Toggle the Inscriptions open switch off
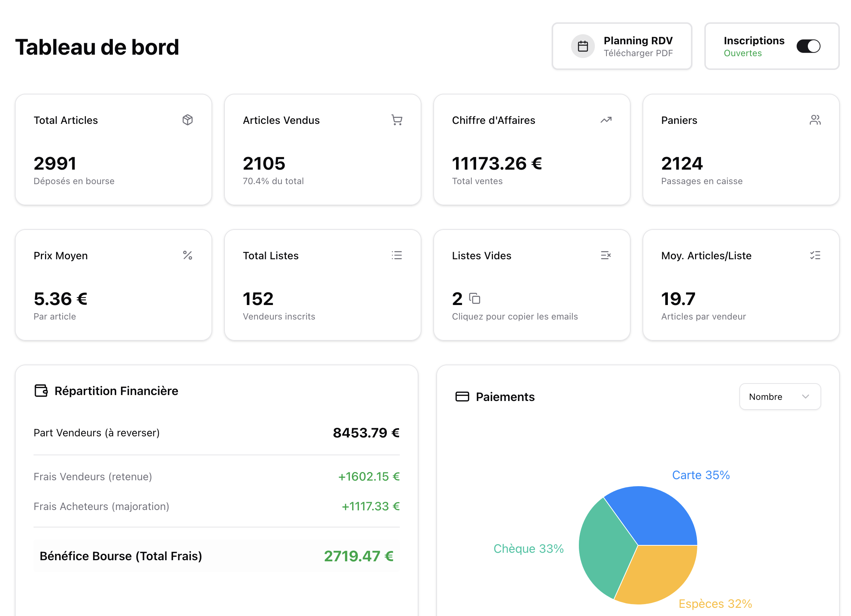The image size is (851, 616). 808,46
